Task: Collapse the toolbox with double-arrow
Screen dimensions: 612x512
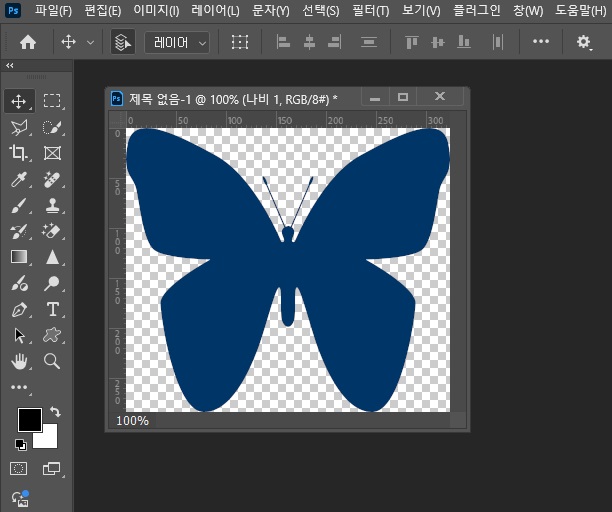Action: click(10, 66)
